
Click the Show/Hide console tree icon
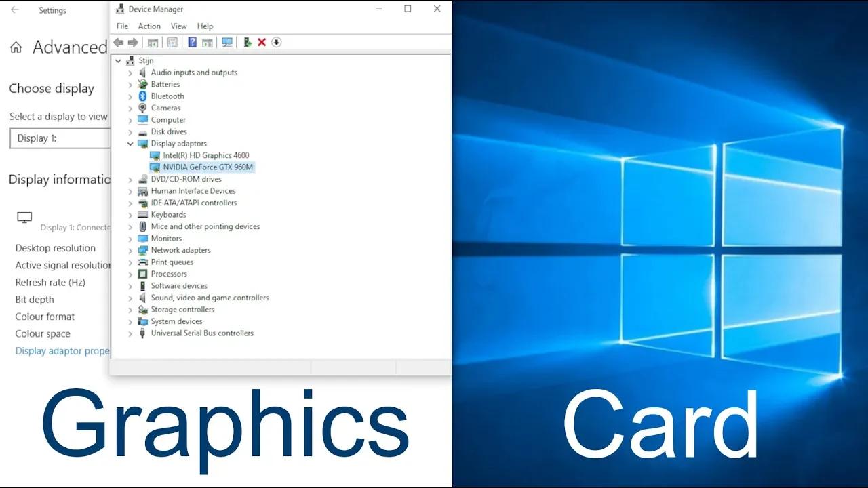pos(153,42)
